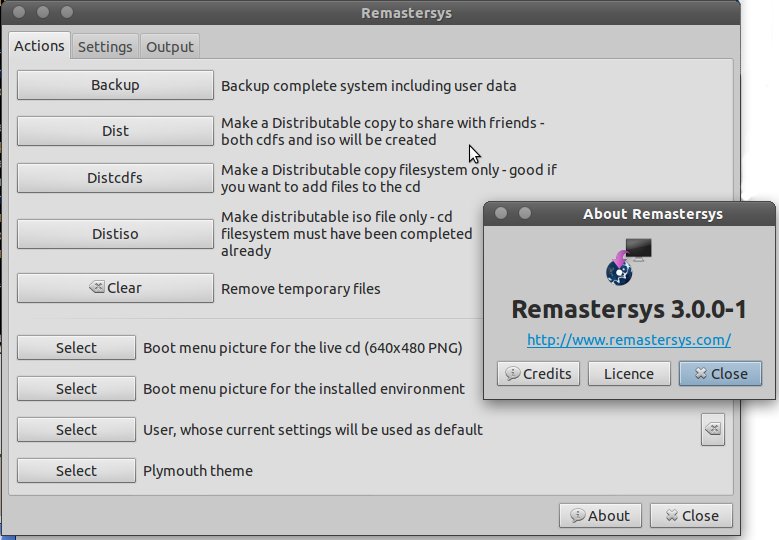Select boot picture for installed environment
Screen dimensions: 779x540
click(x=76, y=389)
